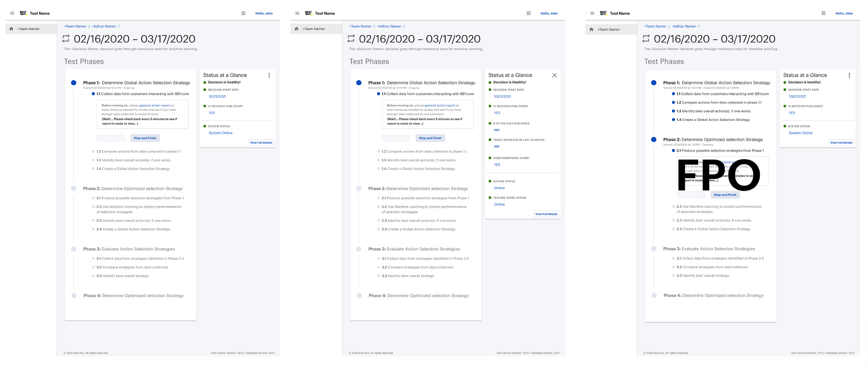Click View Full Details in left mockup

[x=261, y=143]
